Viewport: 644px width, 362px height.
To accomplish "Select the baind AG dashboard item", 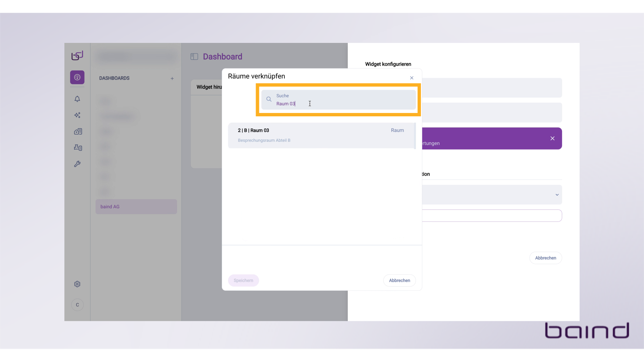I will click(136, 207).
